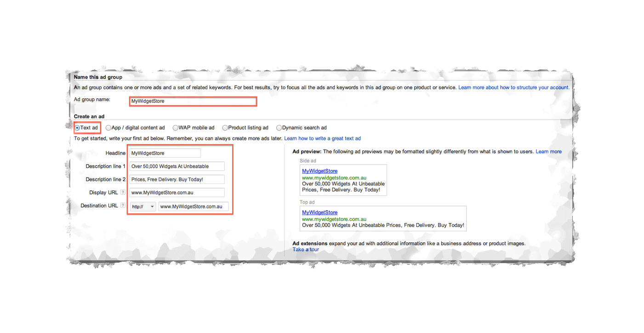The width and height of the screenshot is (644, 333).
Task: Click the 'Top ad' label
Action: pyautogui.click(x=307, y=202)
